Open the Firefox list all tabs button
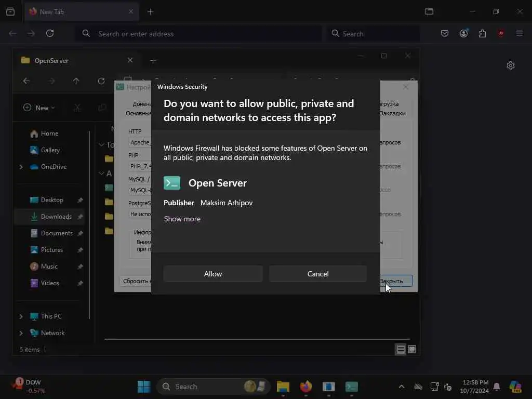532x399 pixels. (x=429, y=11)
